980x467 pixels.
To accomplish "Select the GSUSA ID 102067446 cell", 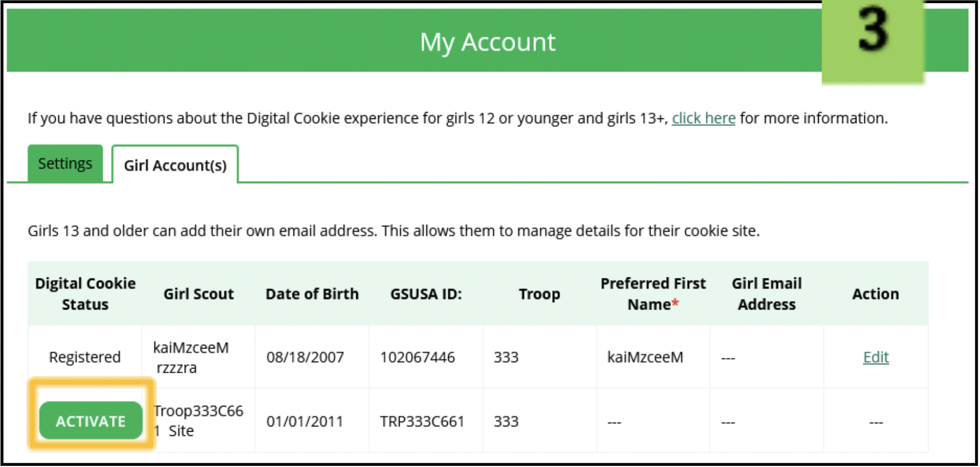I will pos(417,357).
